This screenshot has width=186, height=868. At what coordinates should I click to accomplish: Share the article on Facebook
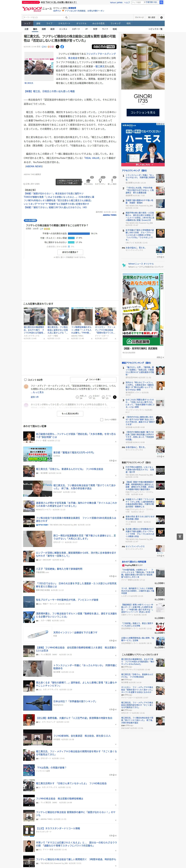62,47
